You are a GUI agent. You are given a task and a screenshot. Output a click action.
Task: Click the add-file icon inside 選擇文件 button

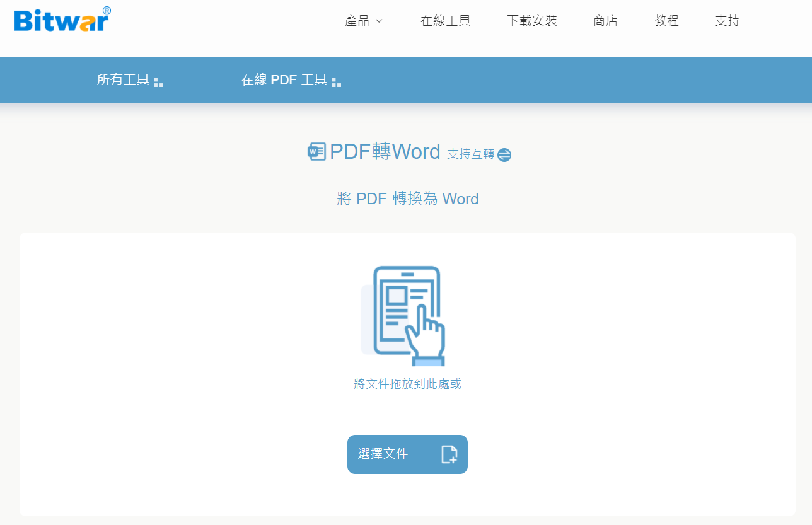[x=449, y=454]
